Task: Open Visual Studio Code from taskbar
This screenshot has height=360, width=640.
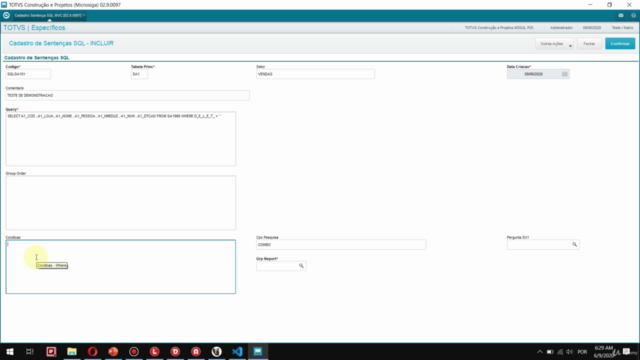Action: [237, 351]
